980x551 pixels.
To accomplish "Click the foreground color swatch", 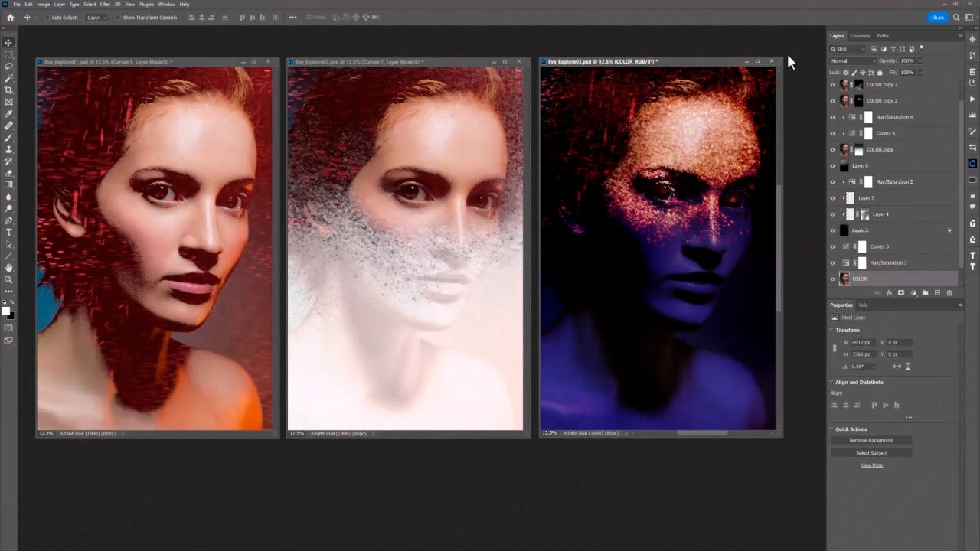I will (5, 310).
